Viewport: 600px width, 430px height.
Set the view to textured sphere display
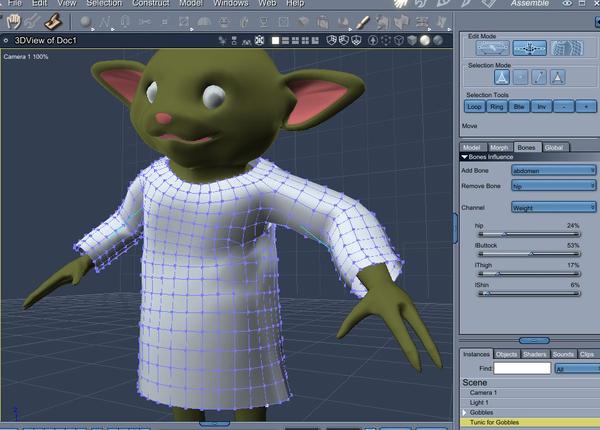click(438, 40)
